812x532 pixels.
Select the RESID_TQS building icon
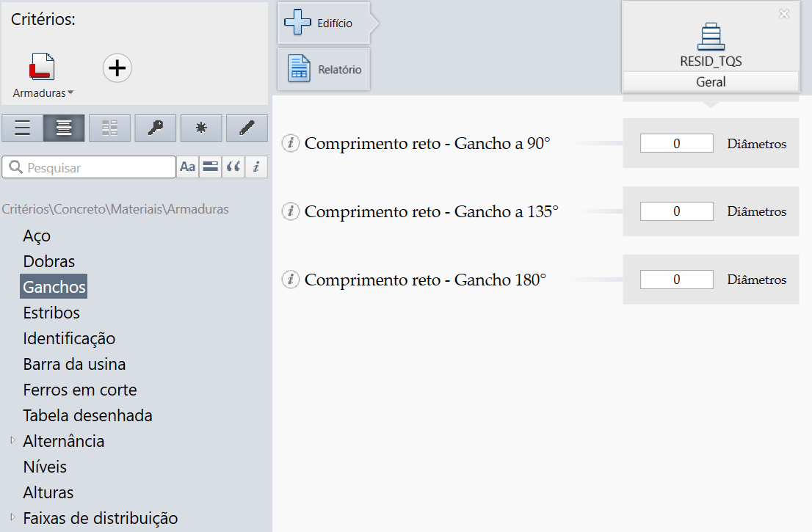pyautogui.click(x=711, y=37)
